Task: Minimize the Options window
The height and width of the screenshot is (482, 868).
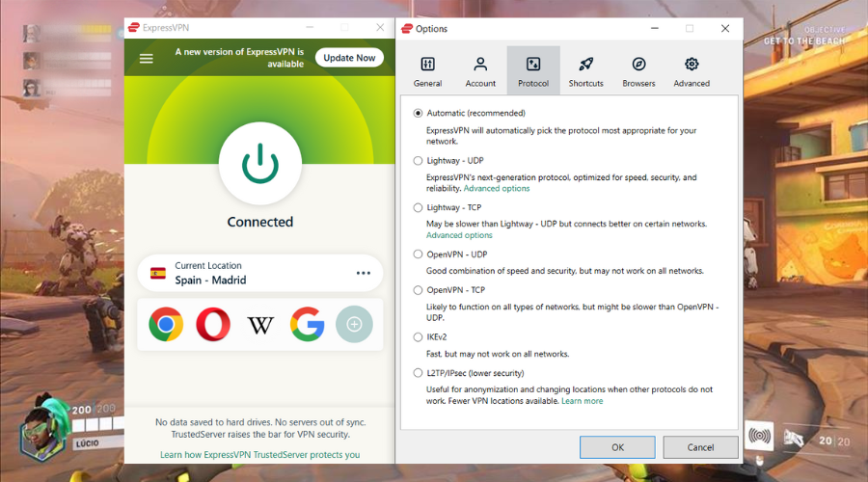Action: coord(654,28)
